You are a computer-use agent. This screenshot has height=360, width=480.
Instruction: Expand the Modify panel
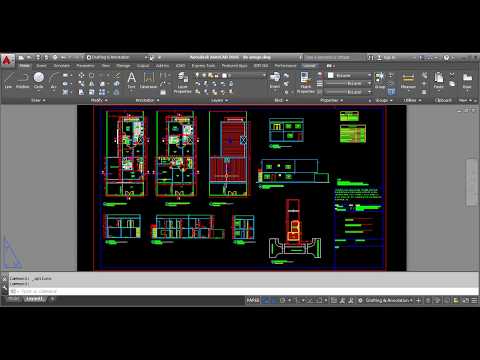coord(99,100)
